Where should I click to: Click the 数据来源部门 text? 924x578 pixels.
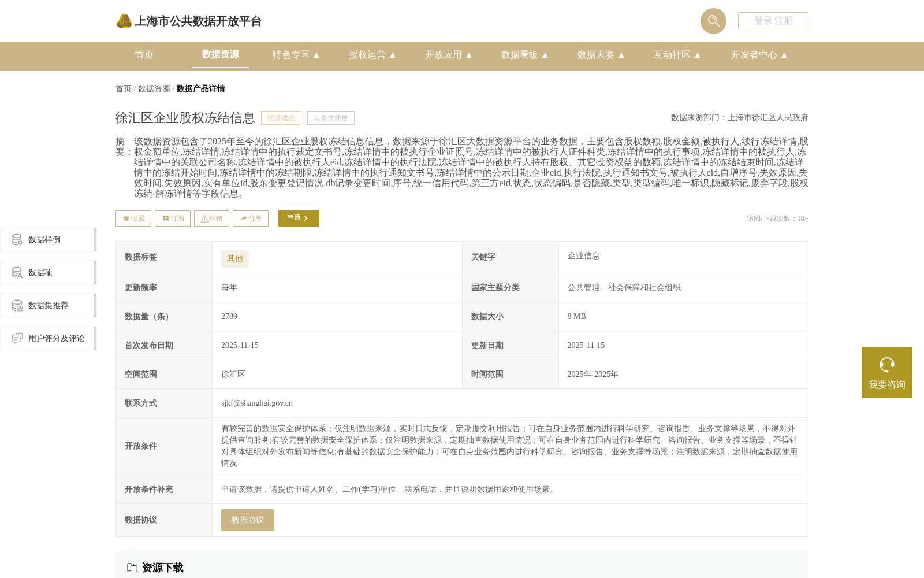(x=740, y=118)
